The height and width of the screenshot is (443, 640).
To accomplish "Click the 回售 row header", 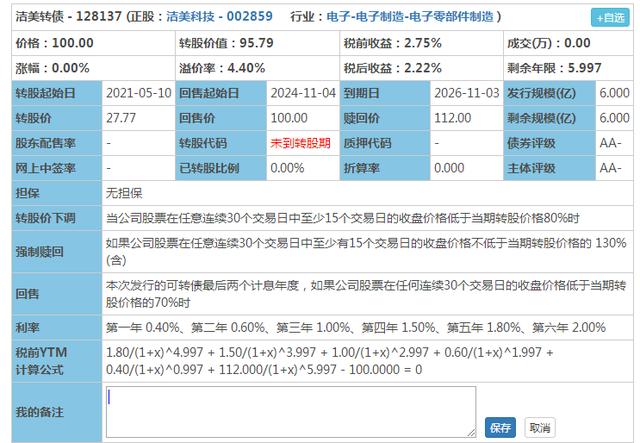I will tap(57, 294).
